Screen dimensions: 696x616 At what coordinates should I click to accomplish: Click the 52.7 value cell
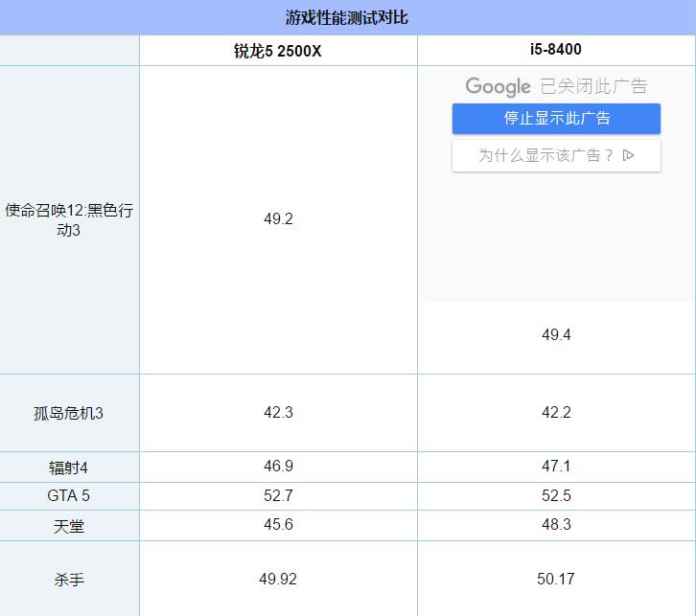[278, 496]
